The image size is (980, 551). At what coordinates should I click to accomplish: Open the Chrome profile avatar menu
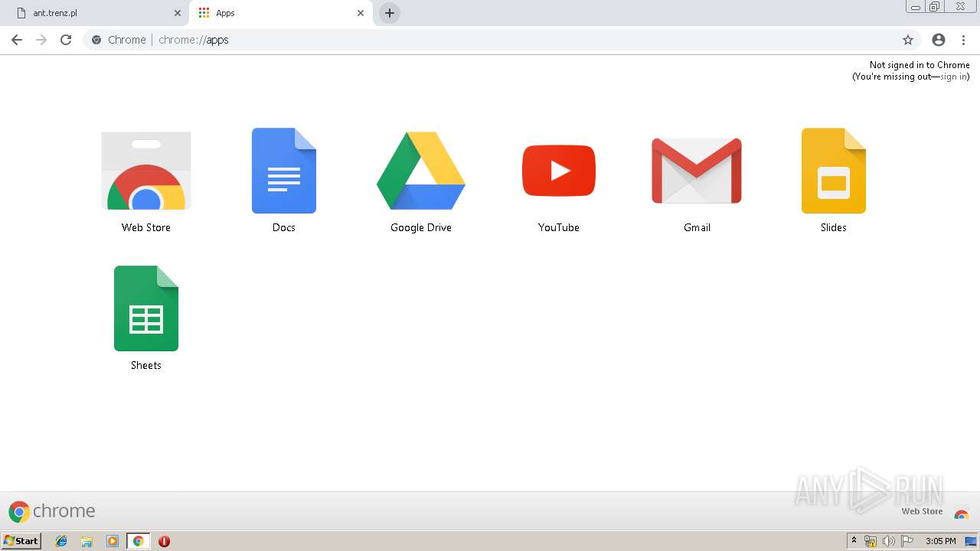point(939,40)
